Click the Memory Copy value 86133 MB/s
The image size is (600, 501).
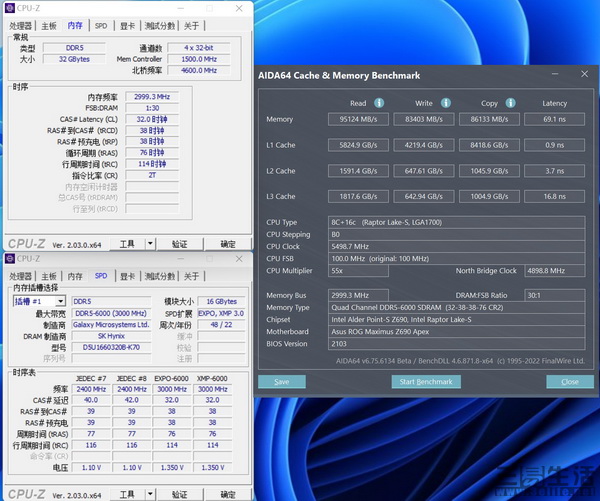pyautogui.click(x=489, y=119)
